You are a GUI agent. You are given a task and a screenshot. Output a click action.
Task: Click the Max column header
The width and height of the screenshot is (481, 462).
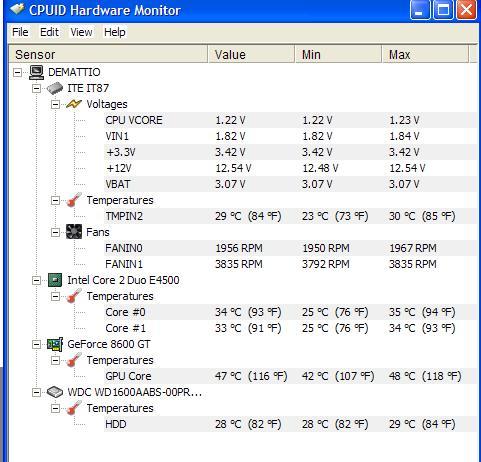pos(425,54)
